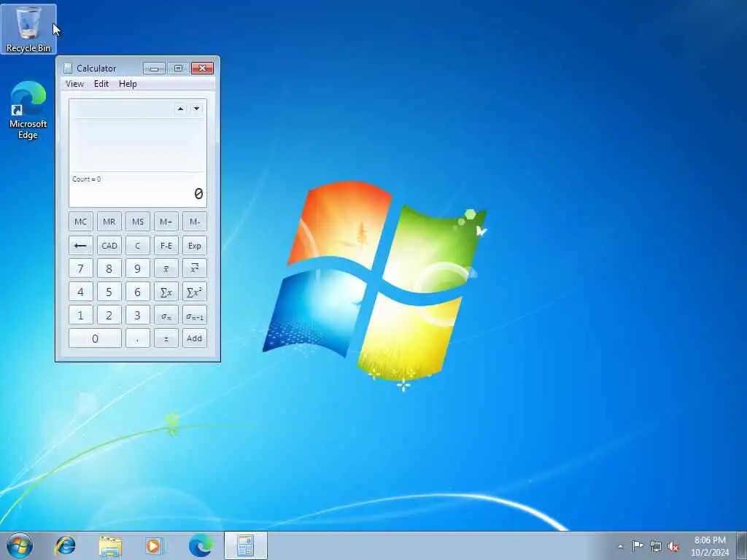Click the MR memory recall button

click(109, 222)
